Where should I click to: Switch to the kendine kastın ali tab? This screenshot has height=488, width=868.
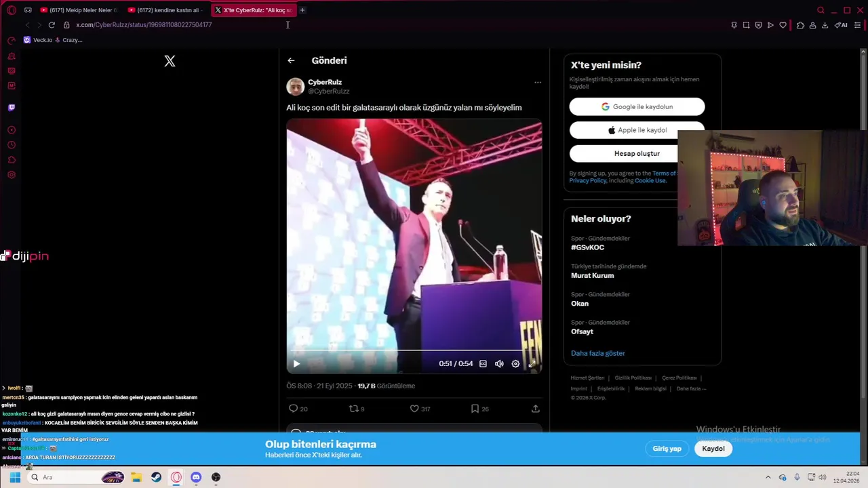click(166, 10)
